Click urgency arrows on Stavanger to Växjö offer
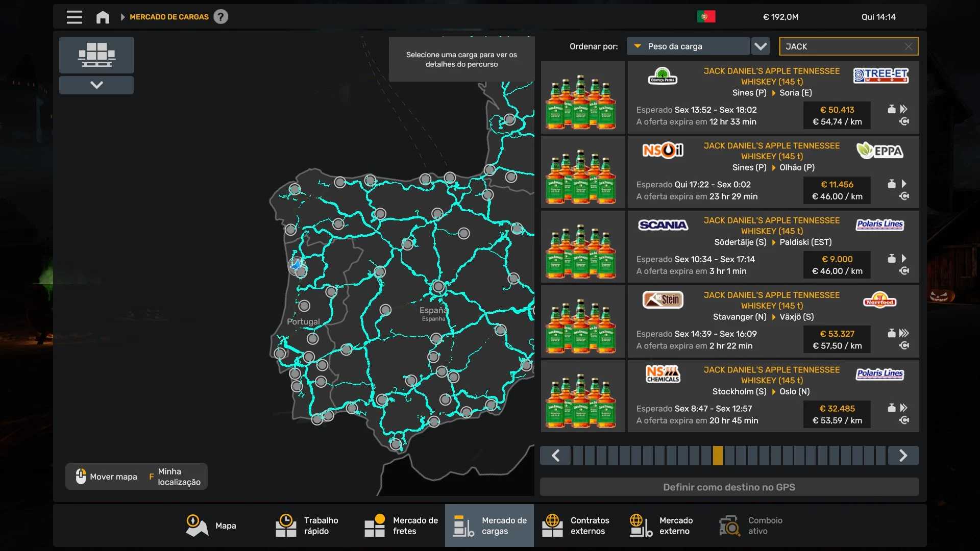The width and height of the screenshot is (980, 551). click(904, 333)
